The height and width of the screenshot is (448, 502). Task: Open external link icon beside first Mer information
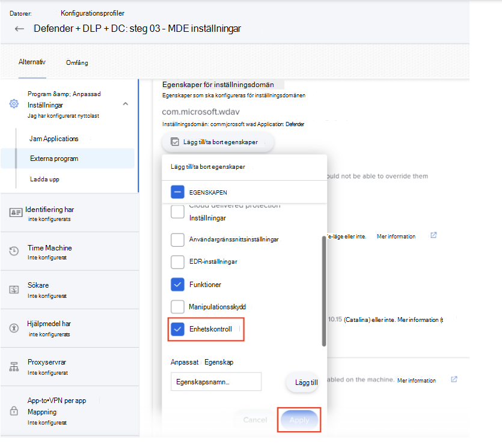(433, 235)
